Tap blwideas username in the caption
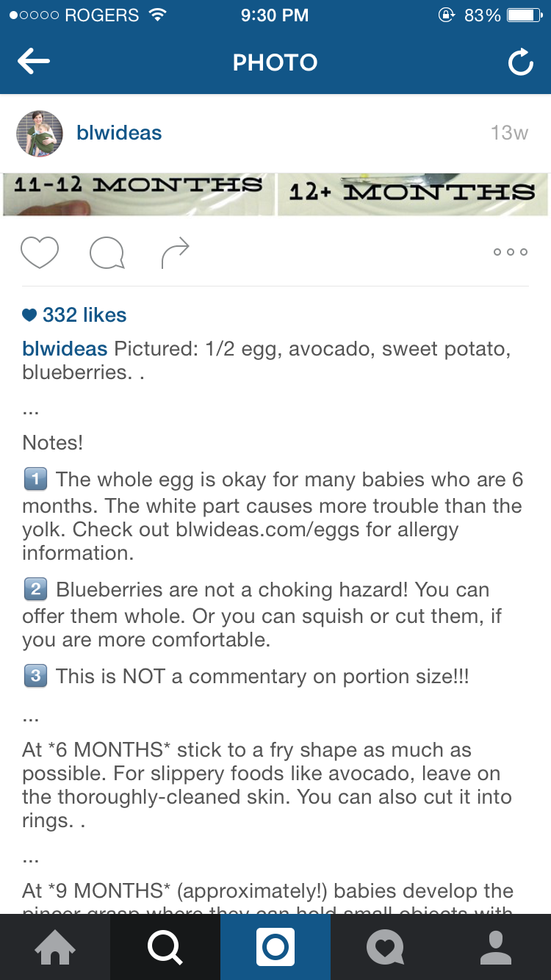The height and width of the screenshot is (980, 551). click(x=65, y=348)
